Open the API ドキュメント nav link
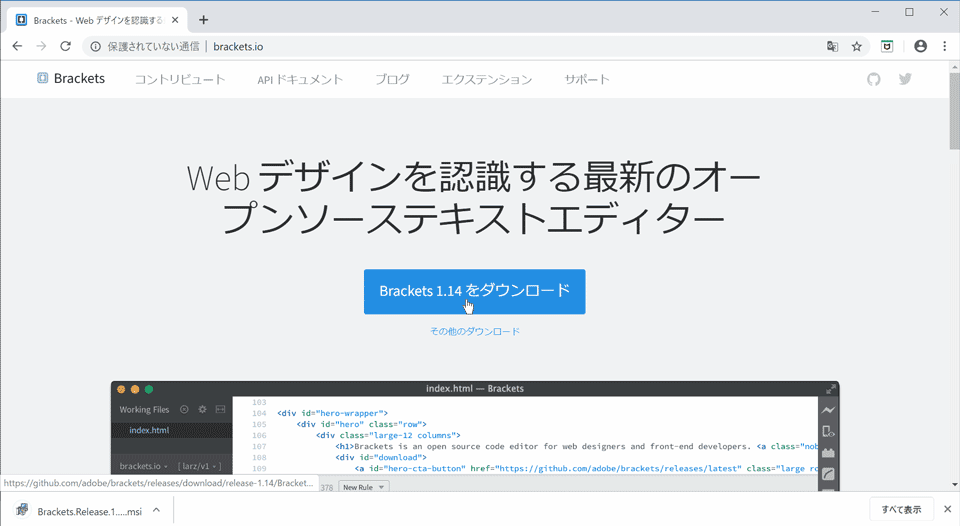Image resolution: width=960 pixels, height=526 pixels. (300, 80)
